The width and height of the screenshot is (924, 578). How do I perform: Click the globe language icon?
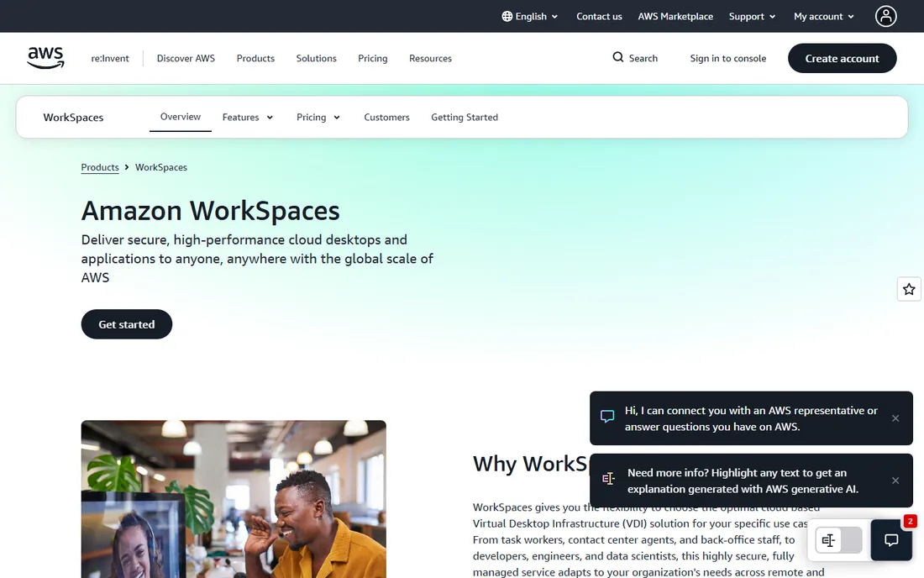(x=507, y=17)
